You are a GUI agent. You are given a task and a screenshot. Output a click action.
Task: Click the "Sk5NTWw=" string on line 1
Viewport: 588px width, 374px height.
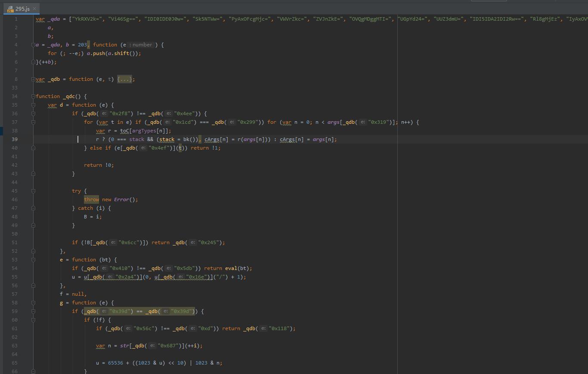tap(207, 19)
